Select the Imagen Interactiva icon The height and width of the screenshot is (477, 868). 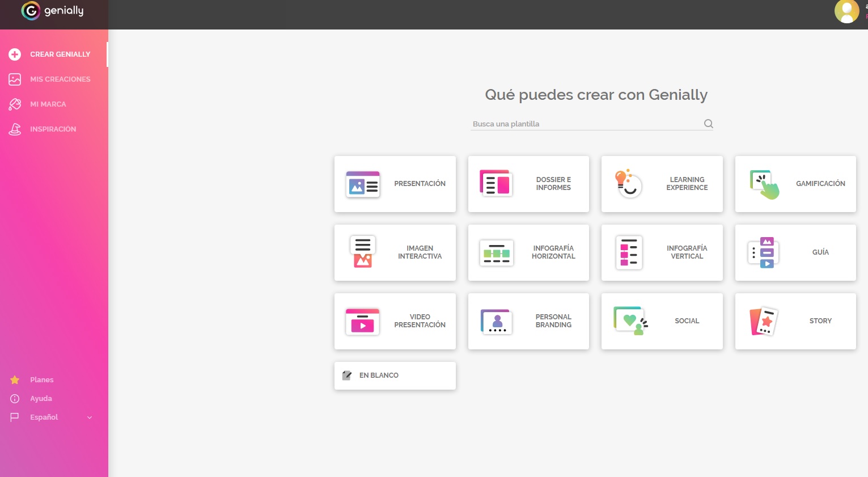pyautogui.click(x=362, y=252)
